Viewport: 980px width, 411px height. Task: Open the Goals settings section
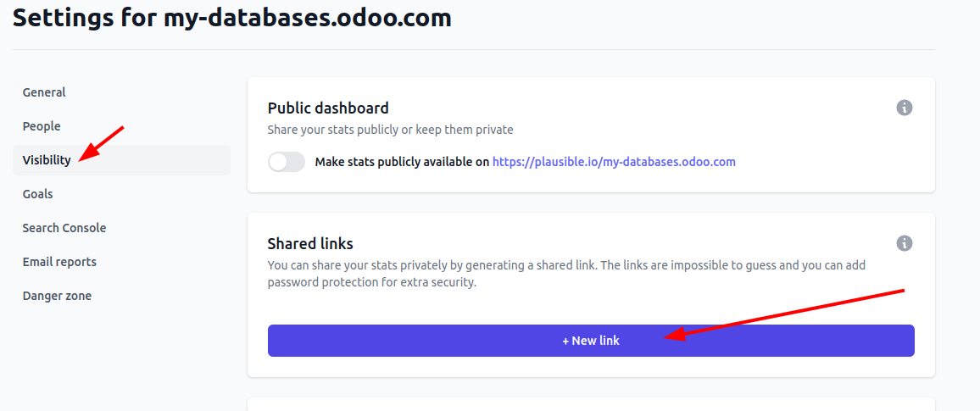coord(38,194)
